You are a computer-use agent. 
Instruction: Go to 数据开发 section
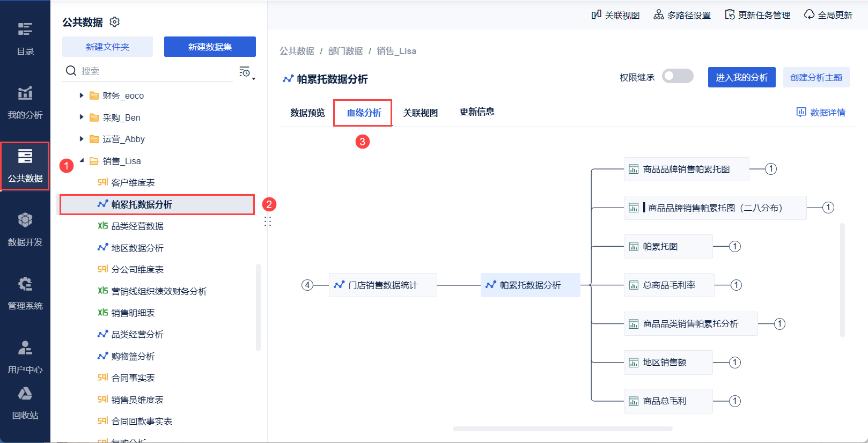pyautogui.click(x=25, y=229)
